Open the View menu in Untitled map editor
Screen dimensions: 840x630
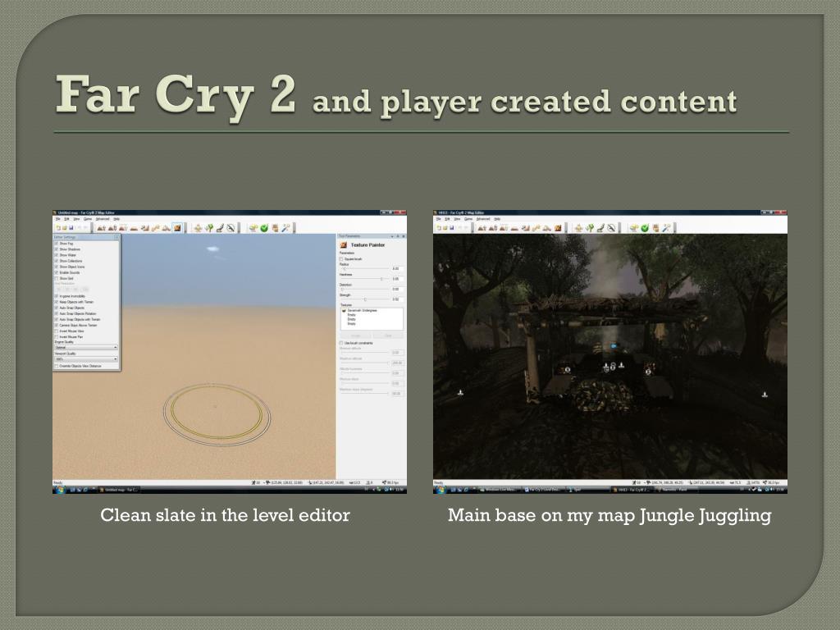76,218
